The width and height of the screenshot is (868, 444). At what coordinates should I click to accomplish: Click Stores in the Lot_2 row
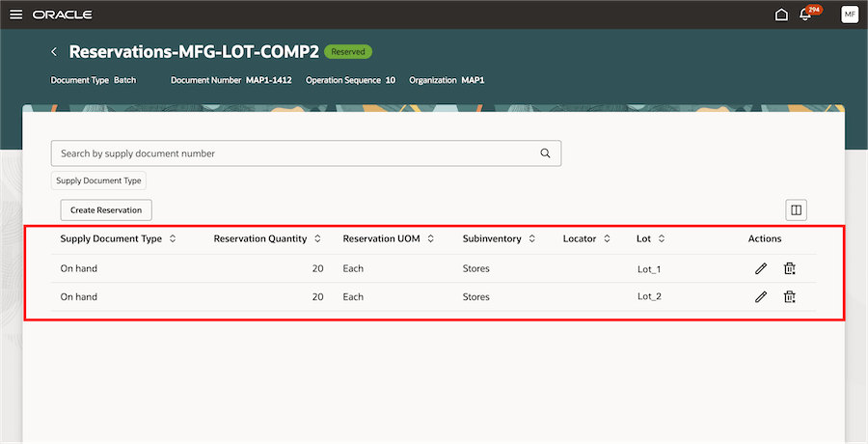(x=476, y=296)
